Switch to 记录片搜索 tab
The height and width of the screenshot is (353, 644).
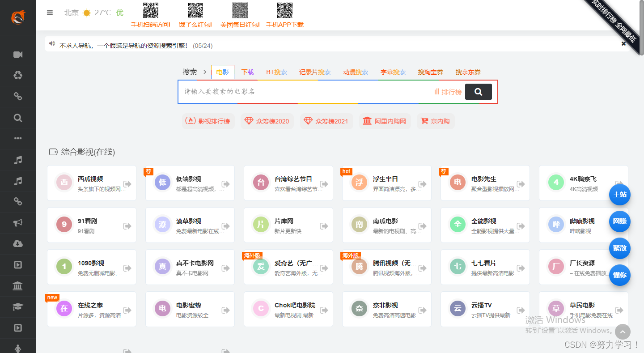coord(315,72)
